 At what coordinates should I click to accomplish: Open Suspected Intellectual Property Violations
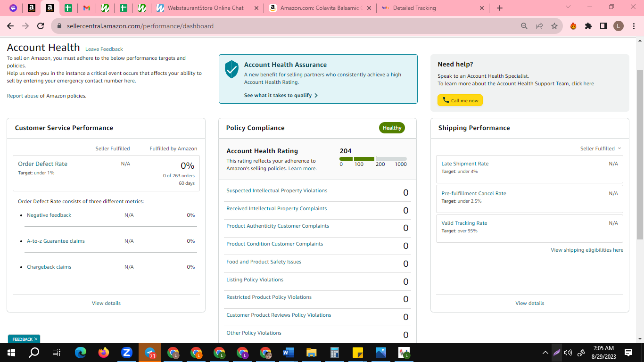click(x=277, y=190)
